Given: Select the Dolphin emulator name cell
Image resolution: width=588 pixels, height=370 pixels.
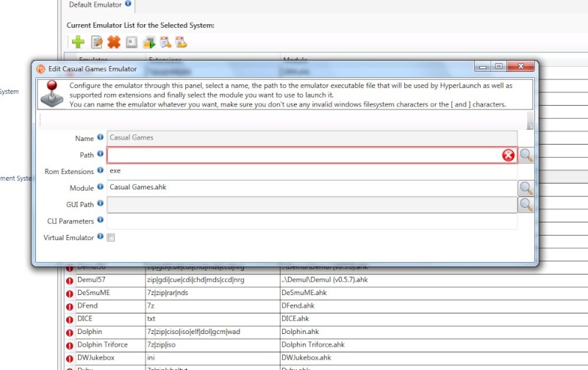Looking at the screenshot, I should click(111, 332).
